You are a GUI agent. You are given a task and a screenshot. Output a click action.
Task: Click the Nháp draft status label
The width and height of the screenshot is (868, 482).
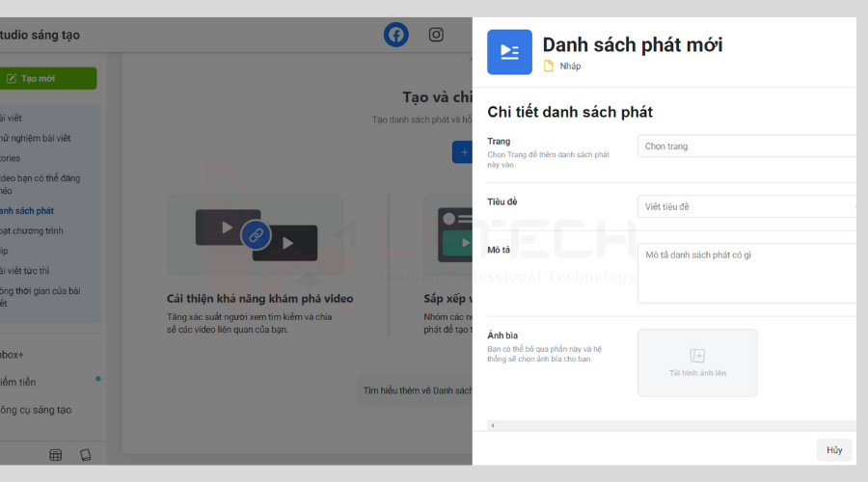click(570, 66)
